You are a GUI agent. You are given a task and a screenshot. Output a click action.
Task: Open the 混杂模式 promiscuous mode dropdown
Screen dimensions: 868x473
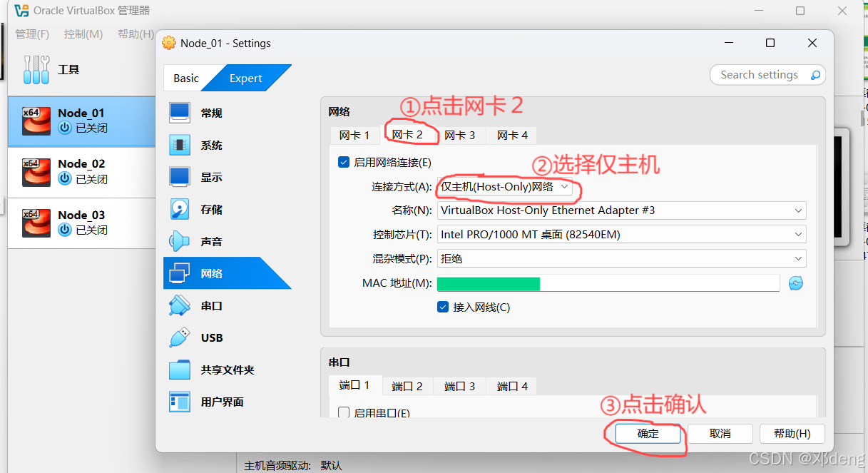click(x=621, y=258)
